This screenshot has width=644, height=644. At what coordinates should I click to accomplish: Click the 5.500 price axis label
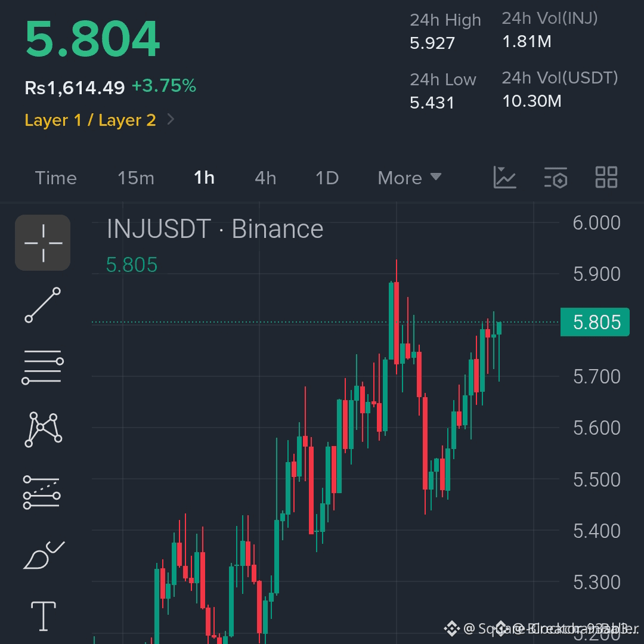point(596,479)
